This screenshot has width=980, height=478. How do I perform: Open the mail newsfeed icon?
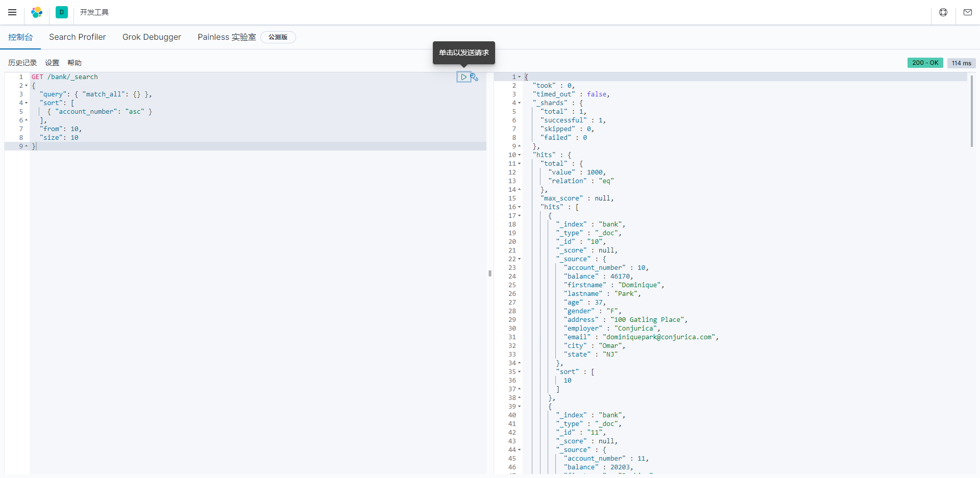click(x=968, y=12)
